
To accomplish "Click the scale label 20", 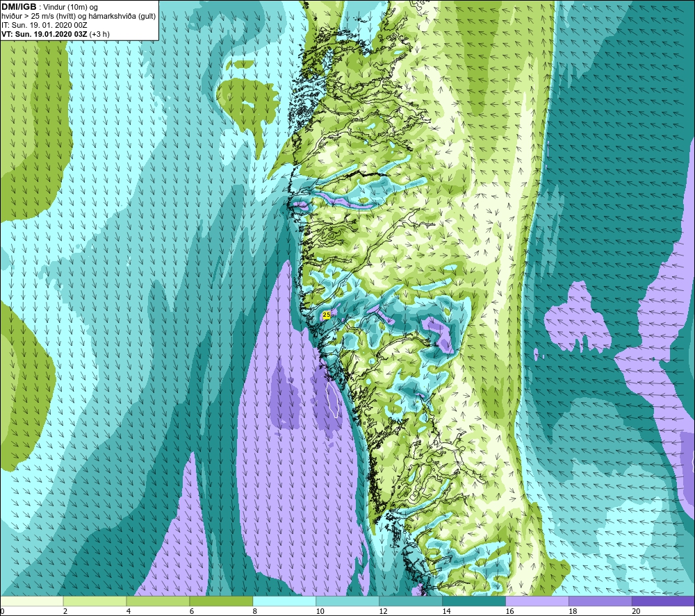I will click(x=636, y=612).
